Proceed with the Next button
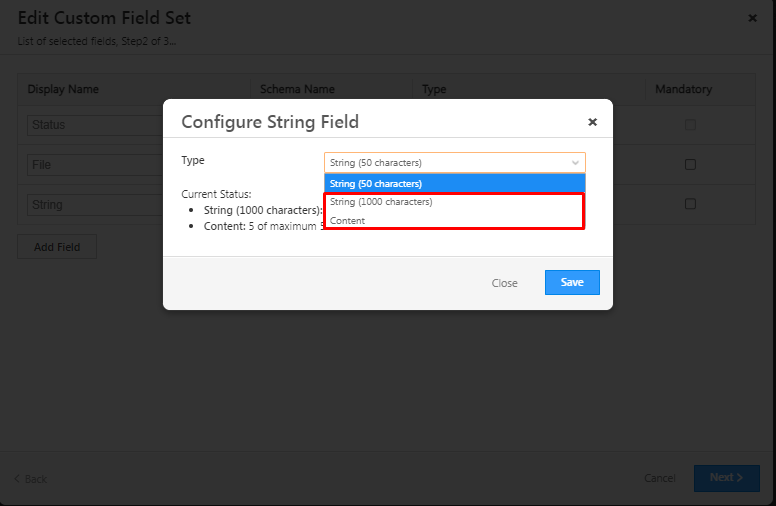776x506 pixels. click(x=726, y=478)
